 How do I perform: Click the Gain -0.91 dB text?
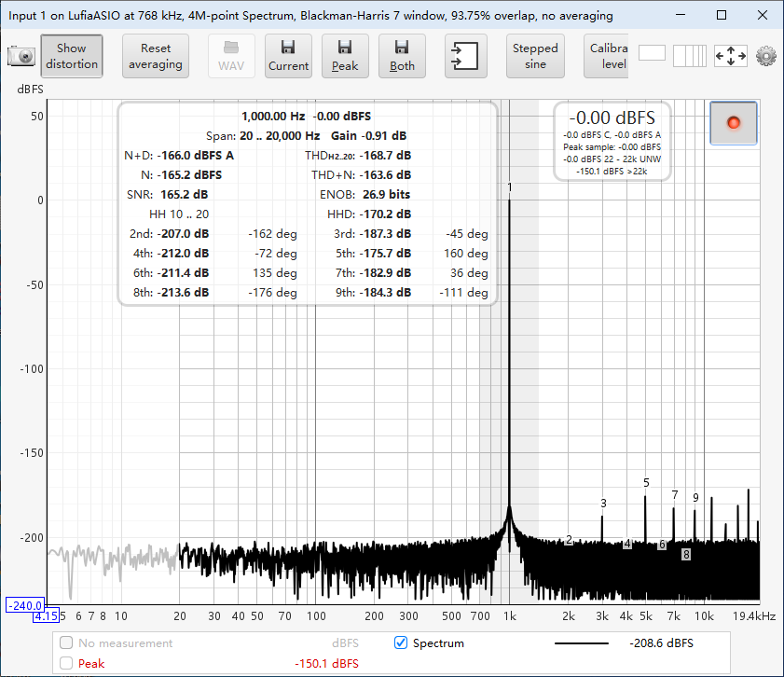(368, 136)
